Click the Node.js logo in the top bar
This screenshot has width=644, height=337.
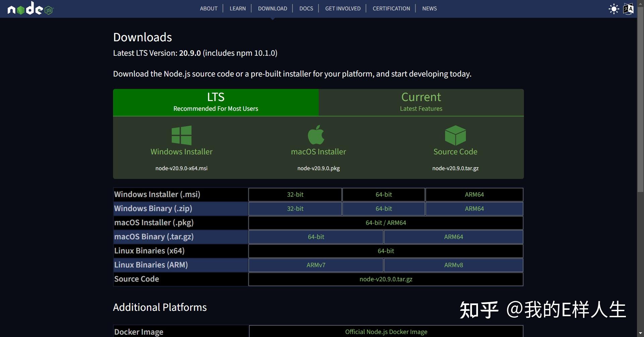pyautogui.click(x=30, y=9)
